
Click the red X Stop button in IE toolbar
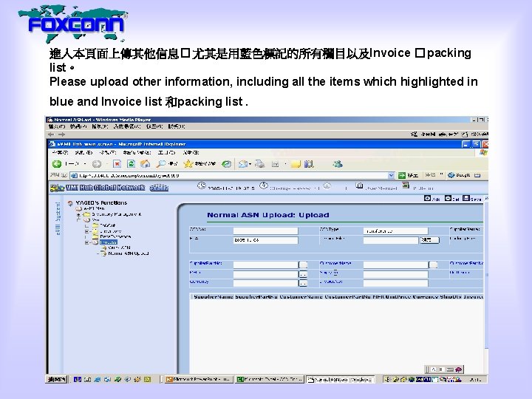coord(117,164)
